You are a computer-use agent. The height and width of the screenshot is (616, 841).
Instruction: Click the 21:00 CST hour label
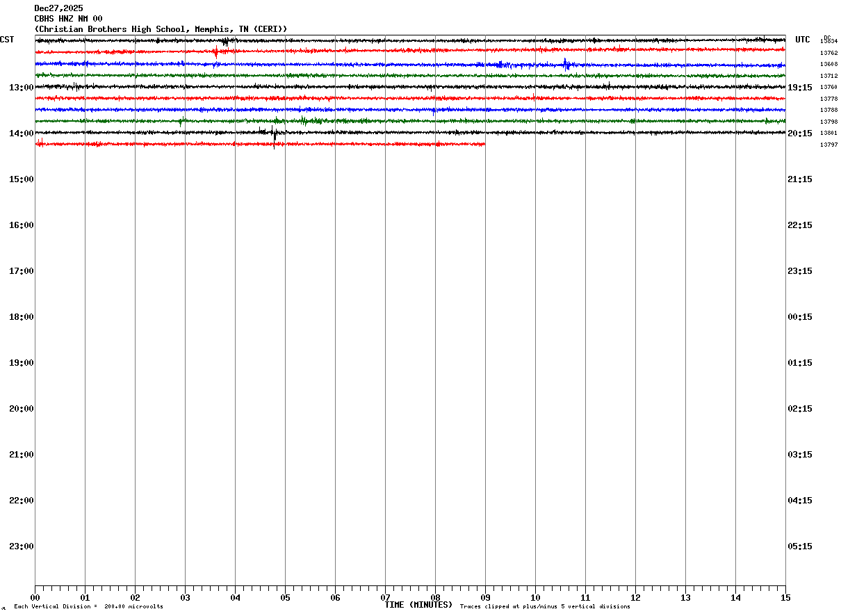click(x=21, y=454)
